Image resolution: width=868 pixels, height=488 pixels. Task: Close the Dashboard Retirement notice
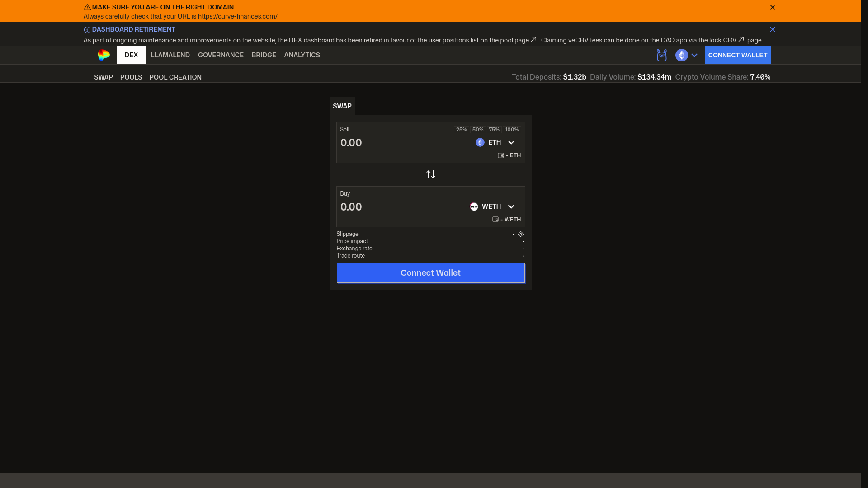tap(773, 29)
